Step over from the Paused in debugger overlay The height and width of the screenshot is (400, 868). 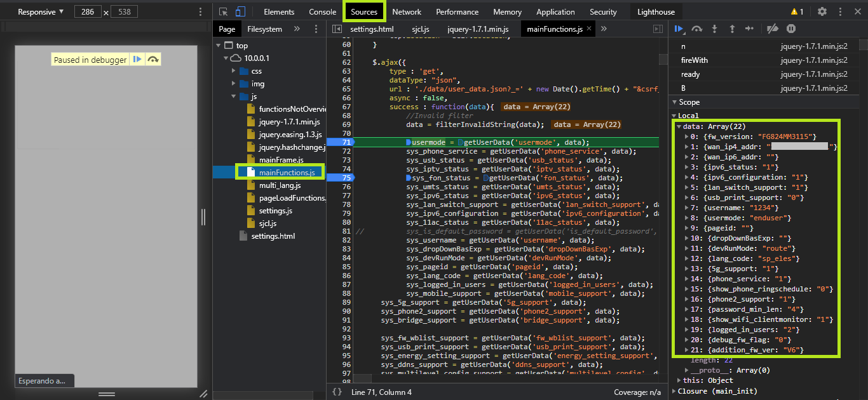[153, 60]
